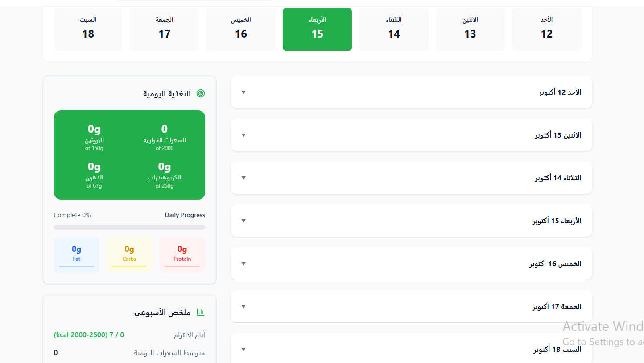This screenshot has height=363, width=644.
Task: Open the الأربعاء 15 أكتوبر accordion arrow
Action: (244, 221)
